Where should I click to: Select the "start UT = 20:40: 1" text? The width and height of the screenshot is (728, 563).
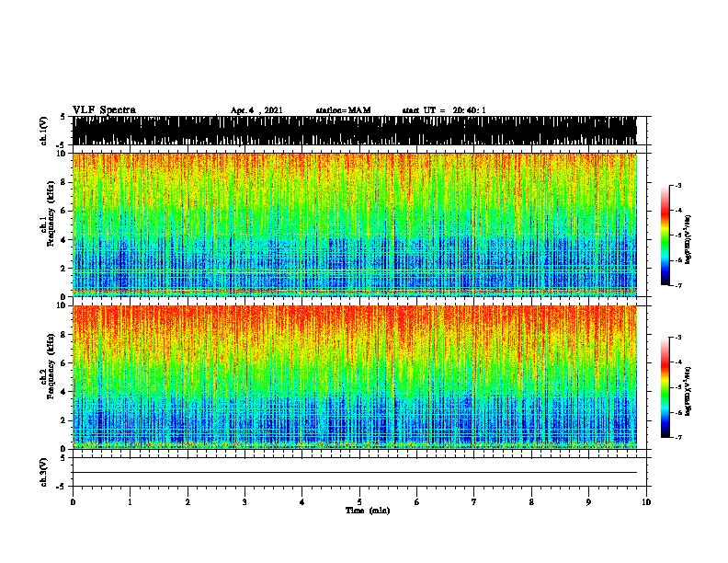pos(444,110)
